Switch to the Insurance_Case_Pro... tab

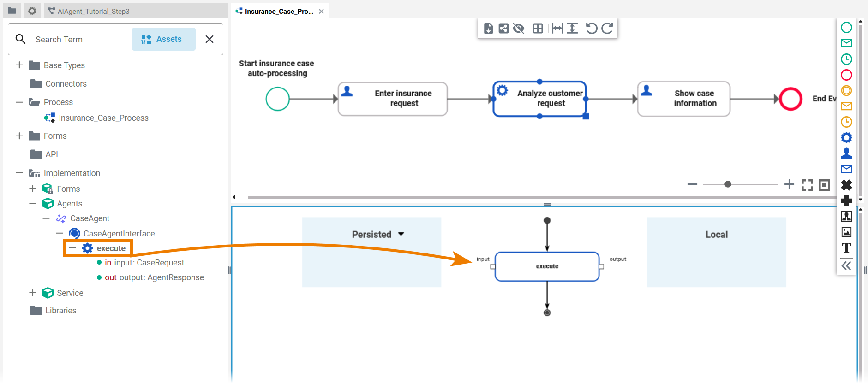coord(279,12)
